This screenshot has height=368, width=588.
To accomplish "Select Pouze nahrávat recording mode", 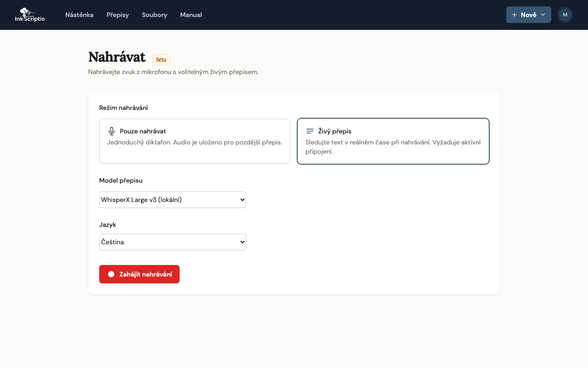I will 195,141.
